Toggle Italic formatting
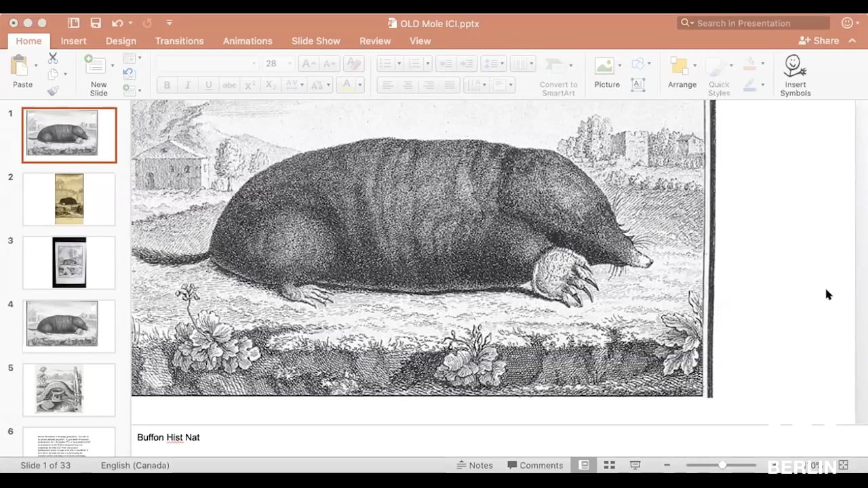Viewport: 868px width, 488px height. pos(188,85)
